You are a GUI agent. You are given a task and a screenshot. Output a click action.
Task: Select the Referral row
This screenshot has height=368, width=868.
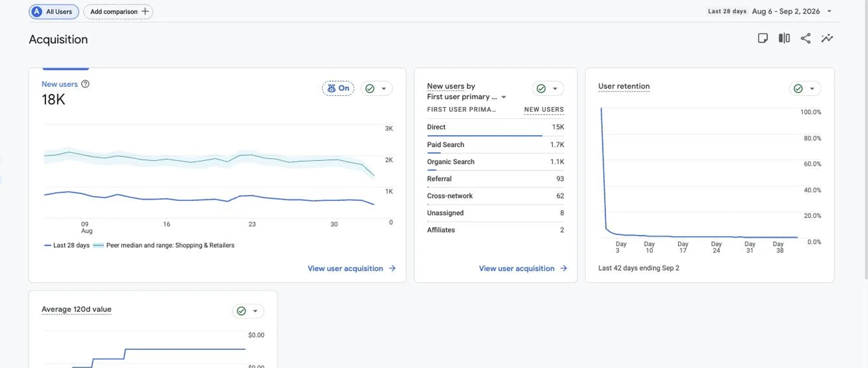click(495, 179)
